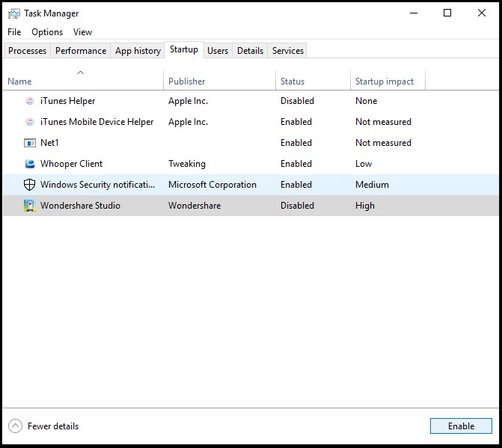This screenshot has width=502, height=448.
Task: Click the Fewer details chevron icon
Action: [16, 426]
